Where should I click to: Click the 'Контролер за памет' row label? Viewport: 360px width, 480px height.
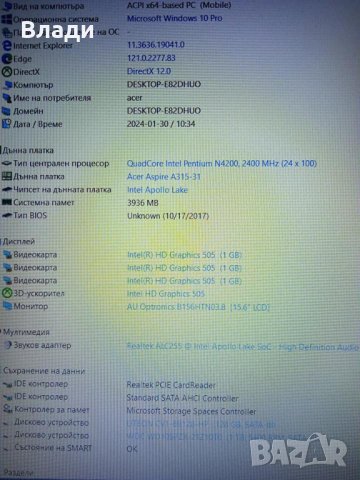pos(52,409)
